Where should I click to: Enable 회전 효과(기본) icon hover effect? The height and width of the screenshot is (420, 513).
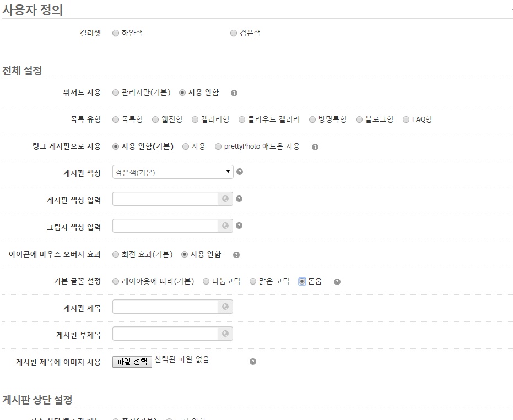(x=116, y=254)
